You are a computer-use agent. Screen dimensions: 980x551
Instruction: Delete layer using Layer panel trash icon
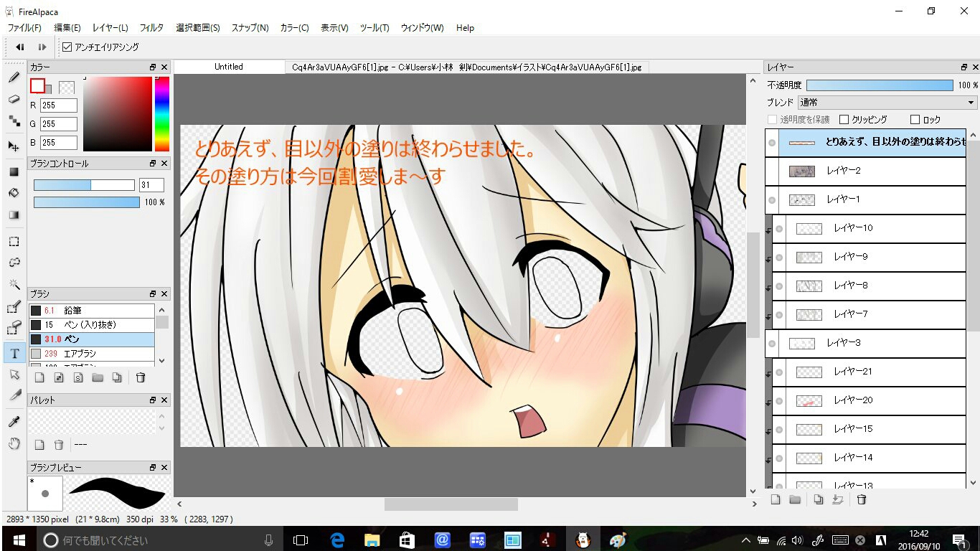(862, 499)
